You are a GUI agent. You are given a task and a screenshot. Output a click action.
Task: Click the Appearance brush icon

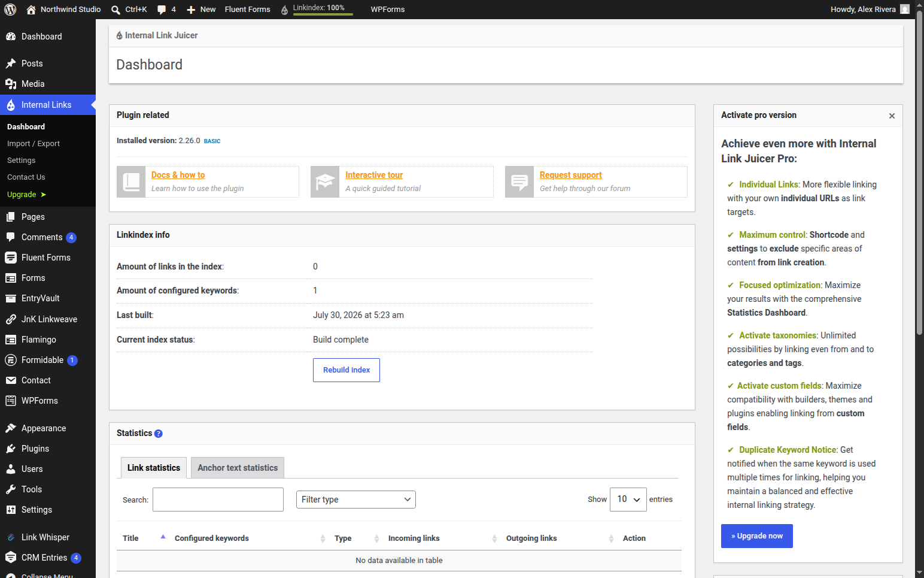(11, 428)
